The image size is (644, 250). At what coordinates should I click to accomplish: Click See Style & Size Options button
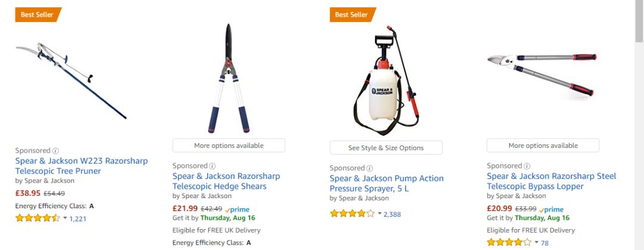coord(386,148)
